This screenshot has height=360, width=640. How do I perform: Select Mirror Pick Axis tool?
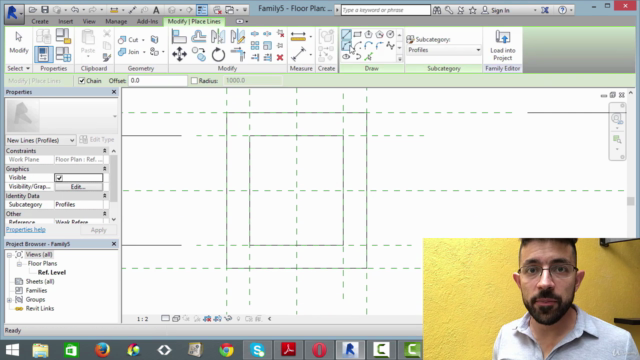tap(218, 37)
